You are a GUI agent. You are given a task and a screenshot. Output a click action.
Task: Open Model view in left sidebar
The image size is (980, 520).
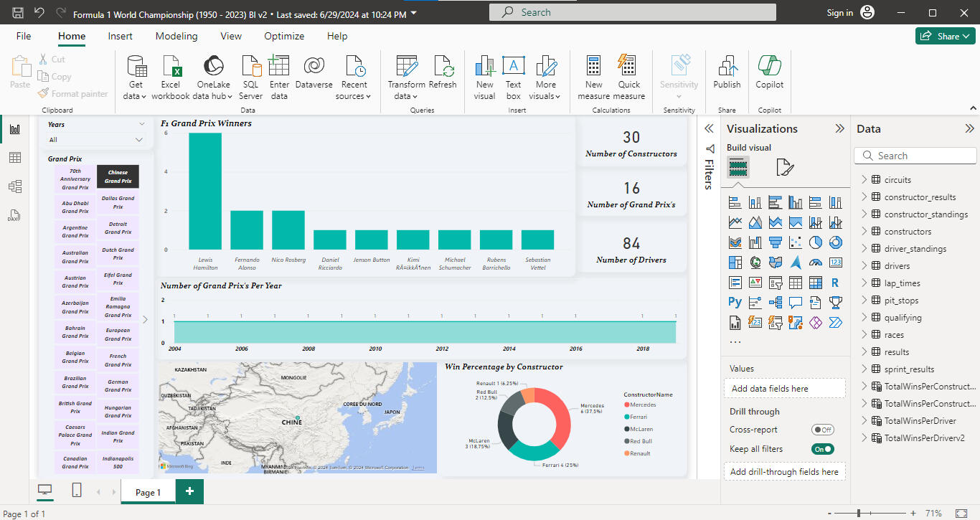click(14, 186)
